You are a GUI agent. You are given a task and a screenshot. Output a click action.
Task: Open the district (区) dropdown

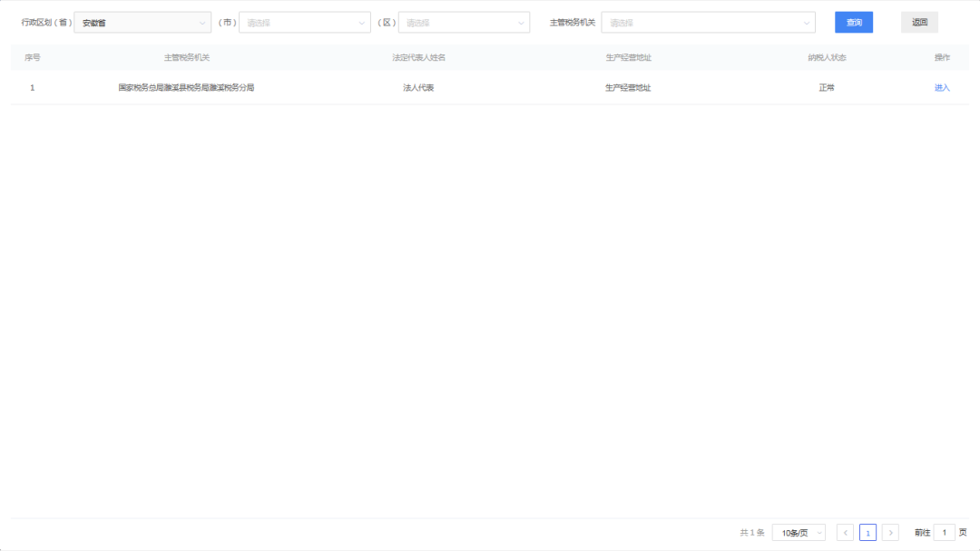(x=464, y=23)
